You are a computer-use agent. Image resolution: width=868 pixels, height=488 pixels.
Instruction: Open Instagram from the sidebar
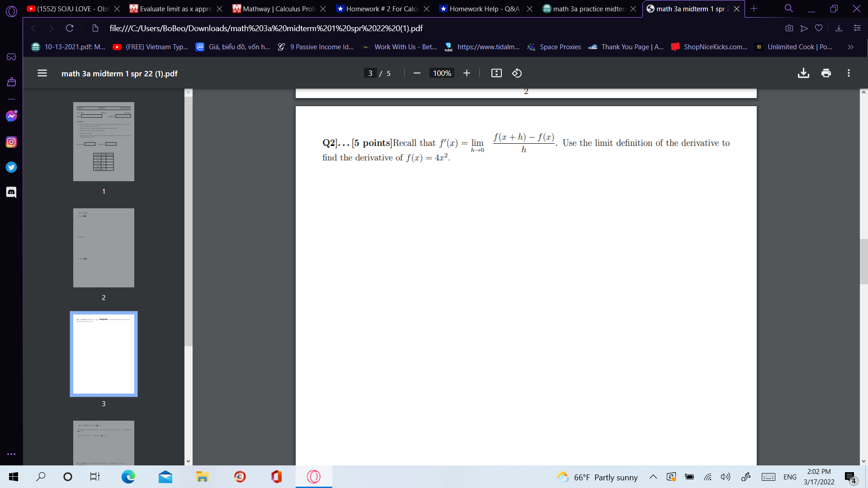pos(11,141)
